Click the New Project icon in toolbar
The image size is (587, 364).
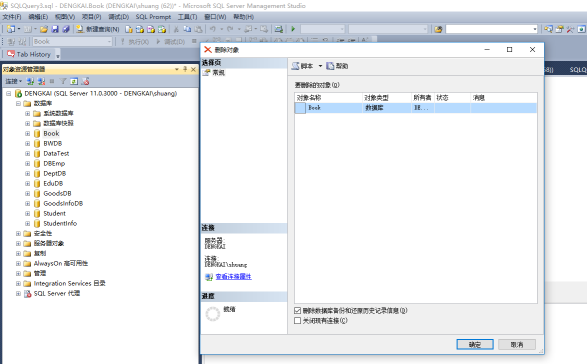(11, 29)
